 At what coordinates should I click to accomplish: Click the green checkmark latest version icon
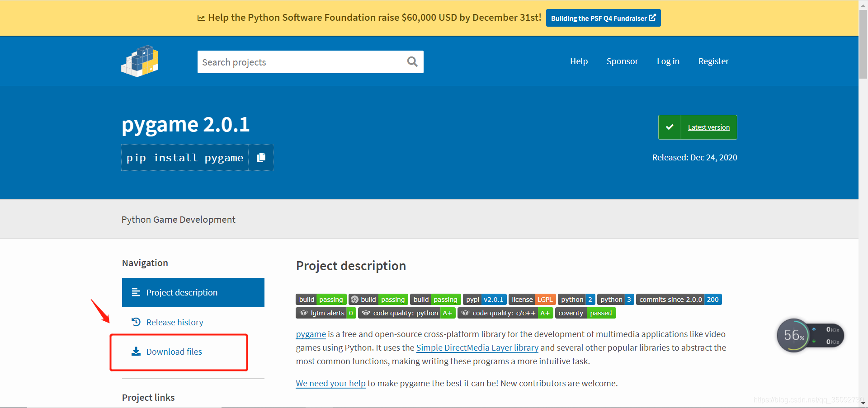(x=670, y=127)
